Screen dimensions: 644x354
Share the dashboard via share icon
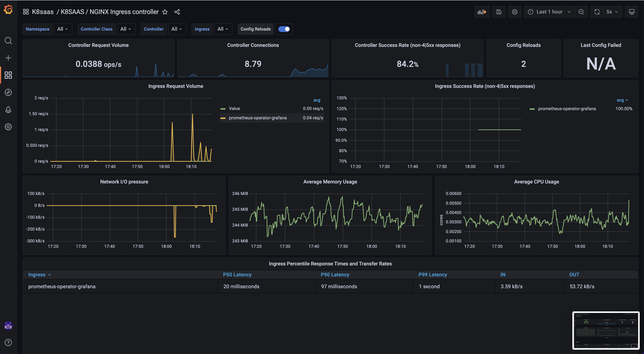point(177,12)
